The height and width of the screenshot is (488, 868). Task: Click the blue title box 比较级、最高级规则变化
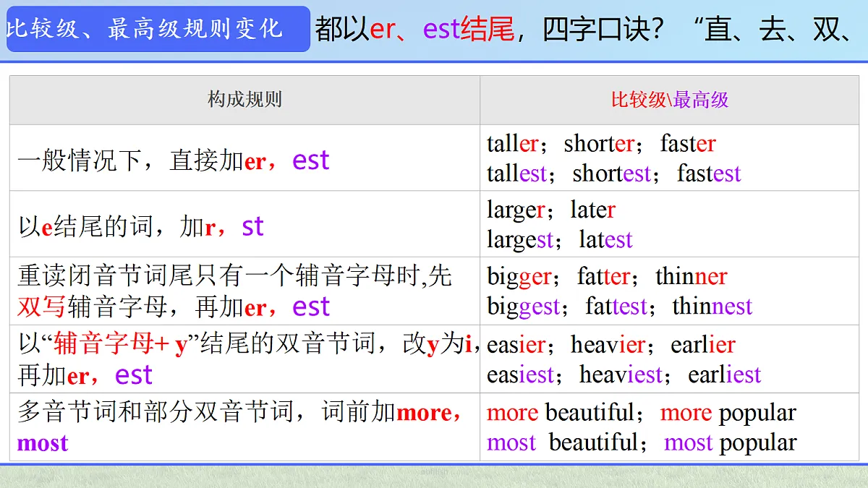(158, 29)
